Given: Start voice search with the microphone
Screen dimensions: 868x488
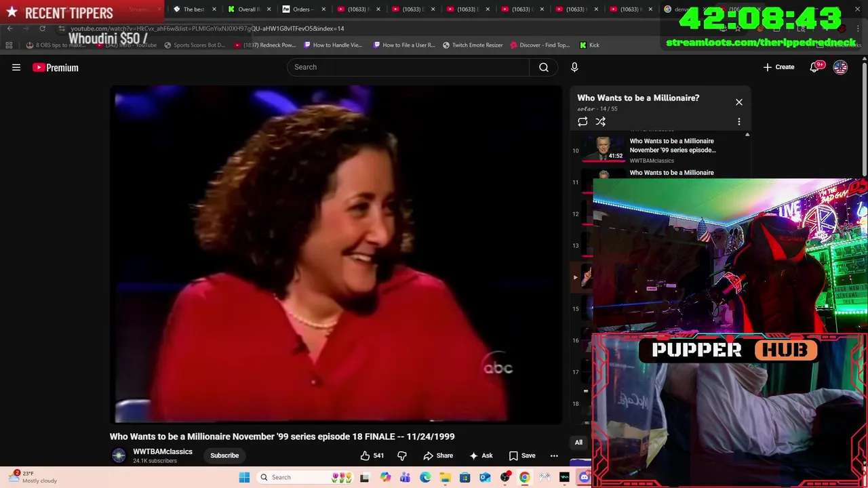Looking at the screenshot, I should point(574,67).
